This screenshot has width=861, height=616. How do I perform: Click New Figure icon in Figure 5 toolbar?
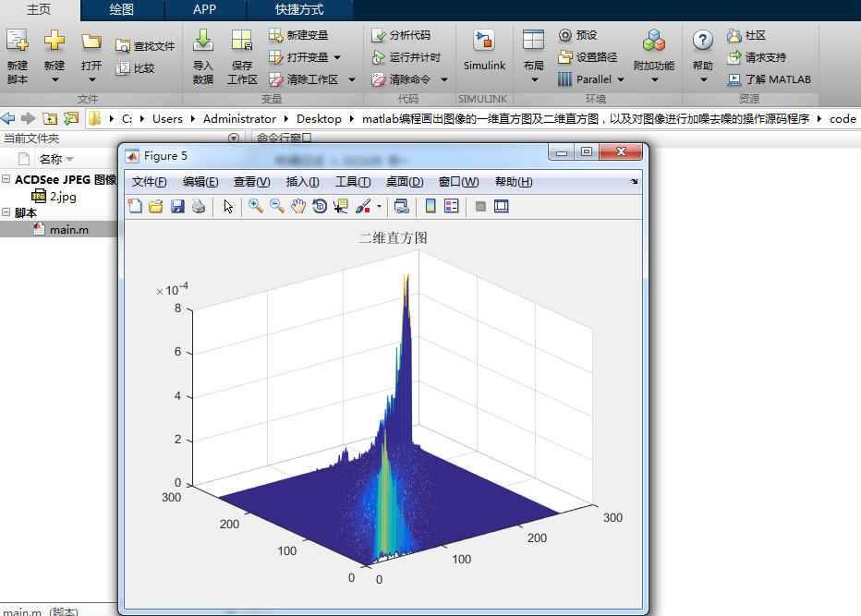(135, 207)
